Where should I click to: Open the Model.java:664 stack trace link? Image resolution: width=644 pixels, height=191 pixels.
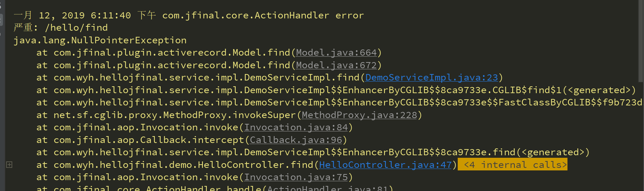[336, 53]
